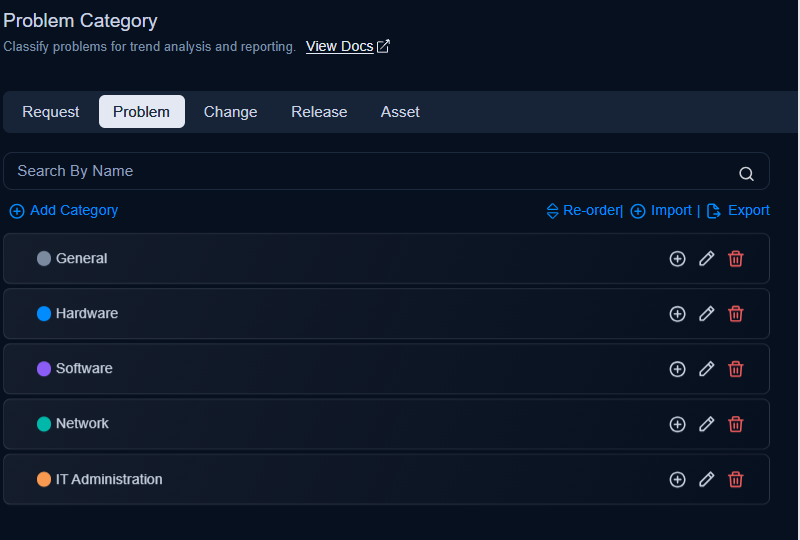Delete the General category
Viewport: 800px width, 540px height.
click(736, 259)
